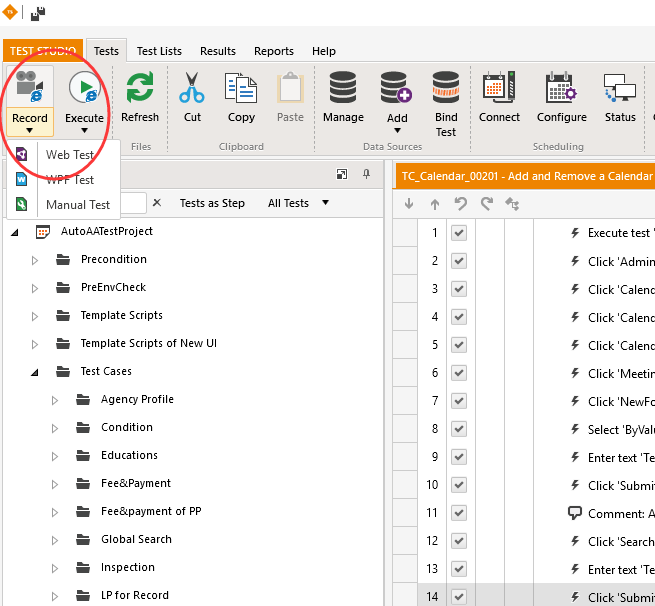Toggle step 9 checkbox

459,456
